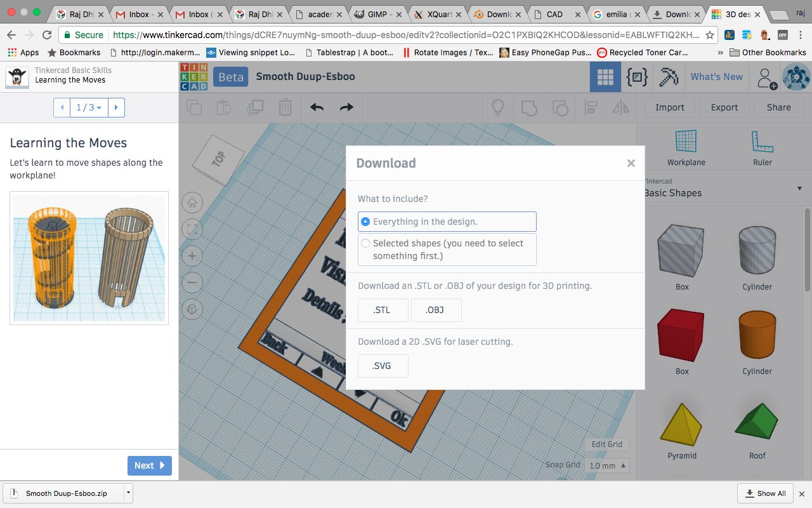The image size is (812, 508).
Task: Bookmark this page with star icon
Action: tap(710, 36)
